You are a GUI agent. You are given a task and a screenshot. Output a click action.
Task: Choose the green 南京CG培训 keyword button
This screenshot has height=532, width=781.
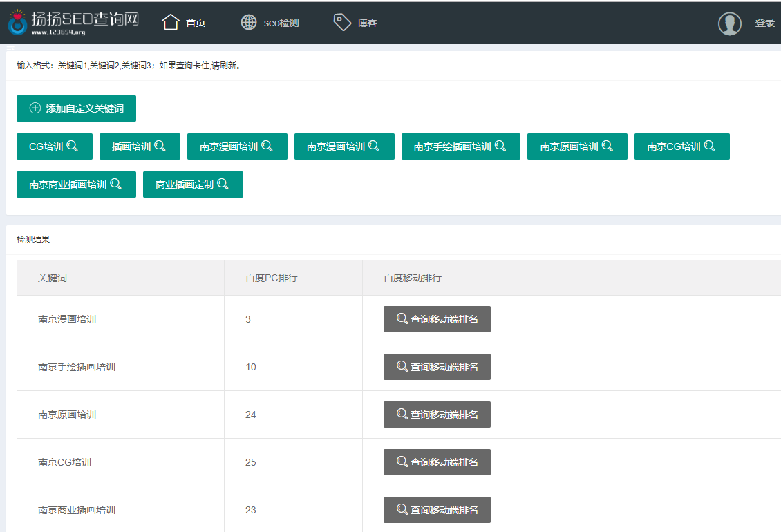(x=681, y=146)
